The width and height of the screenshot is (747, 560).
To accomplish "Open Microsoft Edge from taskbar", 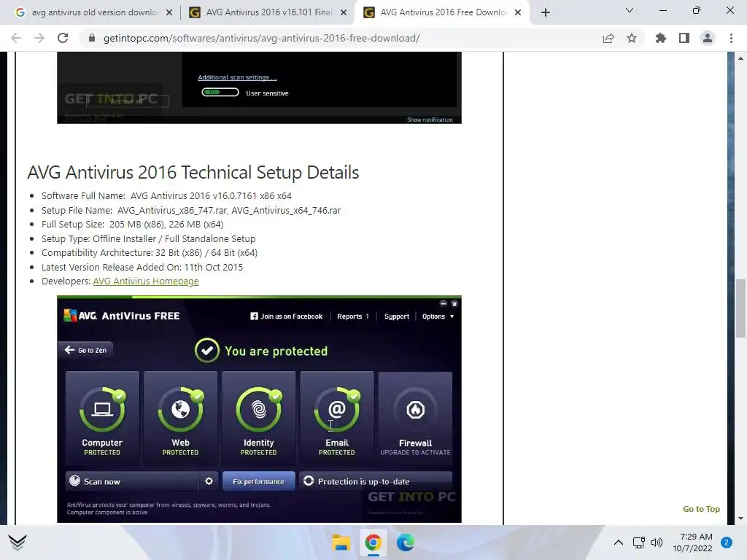I will (x=406, y=542).
